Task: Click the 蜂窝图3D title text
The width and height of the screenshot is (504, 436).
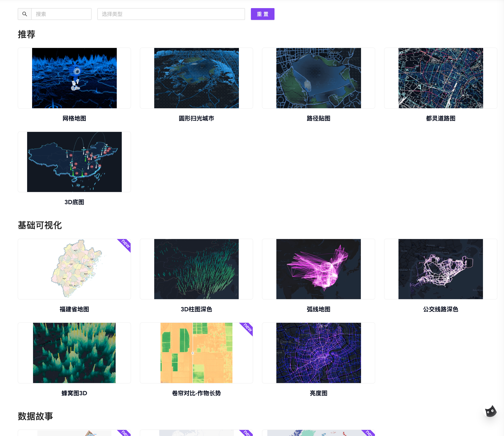Action: [x=74, y=393]
